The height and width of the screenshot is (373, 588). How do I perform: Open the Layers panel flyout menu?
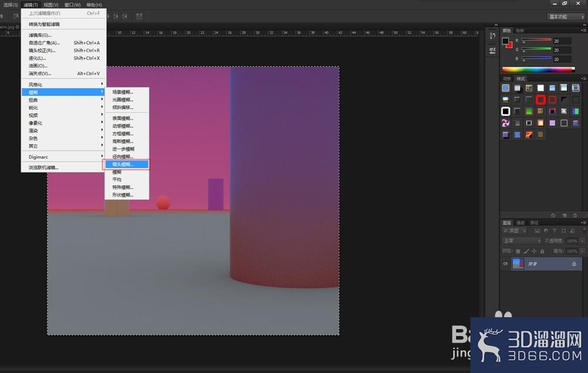click(583, 223)
